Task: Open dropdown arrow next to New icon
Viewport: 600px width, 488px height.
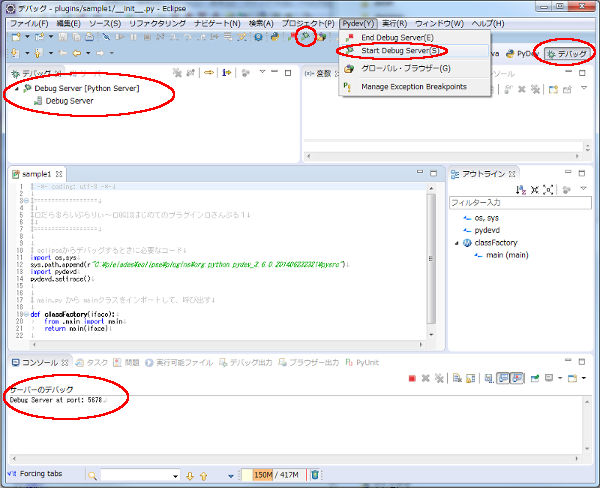Action: (27, 37)
